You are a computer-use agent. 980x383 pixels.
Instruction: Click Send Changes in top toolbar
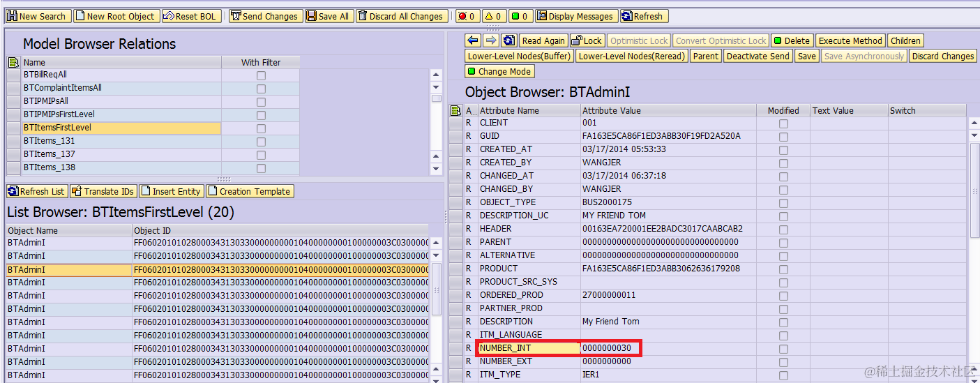[x=264, y=16]
